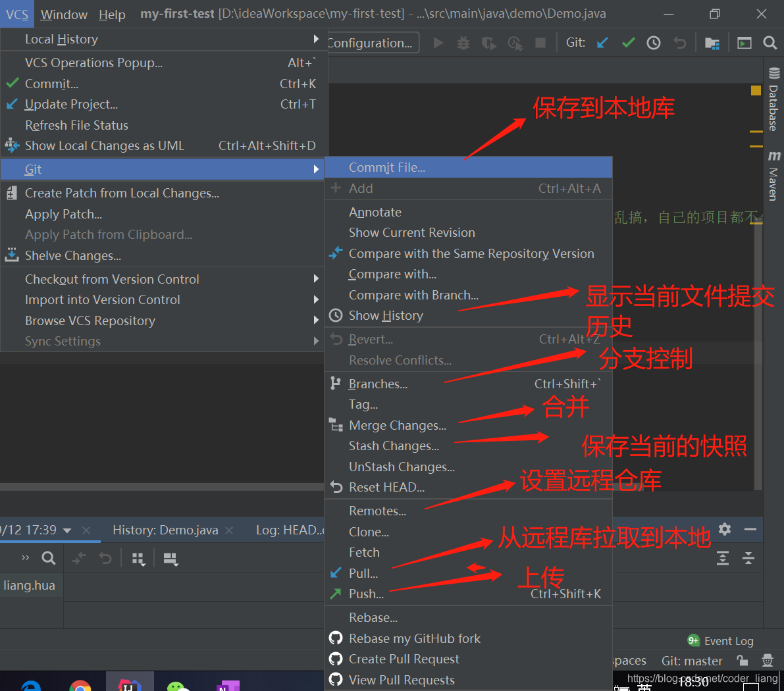
Task: Choose Push... in Git submenu
Action: pyautogui.click(x=469, y=594)
